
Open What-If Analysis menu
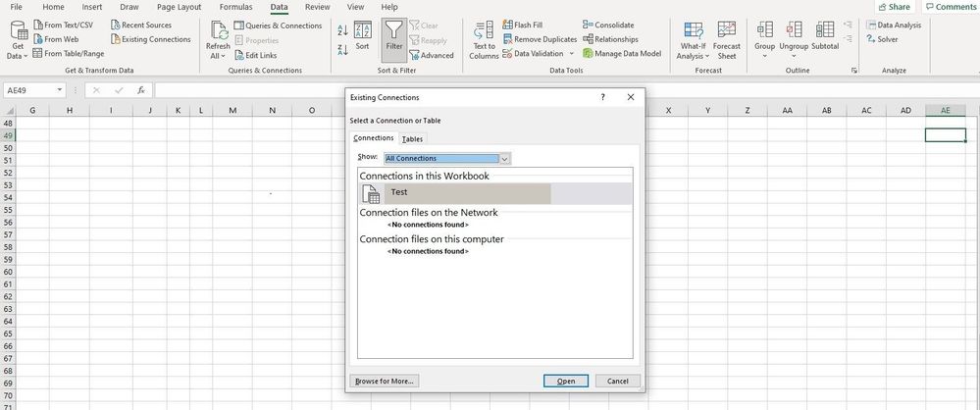click(693, 40)
